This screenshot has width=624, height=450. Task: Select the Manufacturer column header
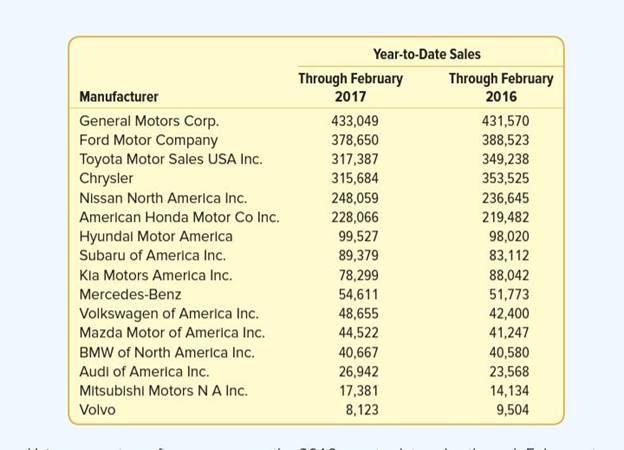point(118,97)
